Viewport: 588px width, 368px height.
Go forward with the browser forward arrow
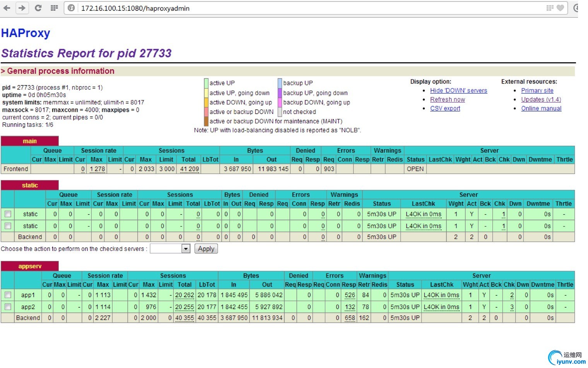pyautogui.click(x=22, y=8)
